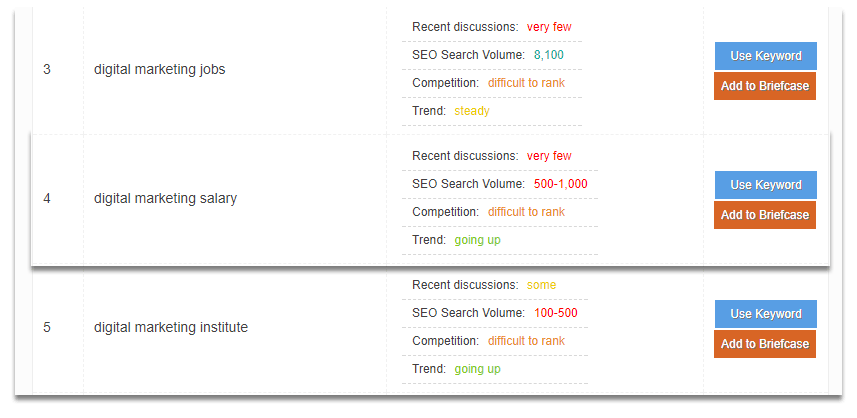Image resolution: width=857 pixels, height=418 pixels.
Task: Click the 8,100 search volume value
Action: click(549, 55)
